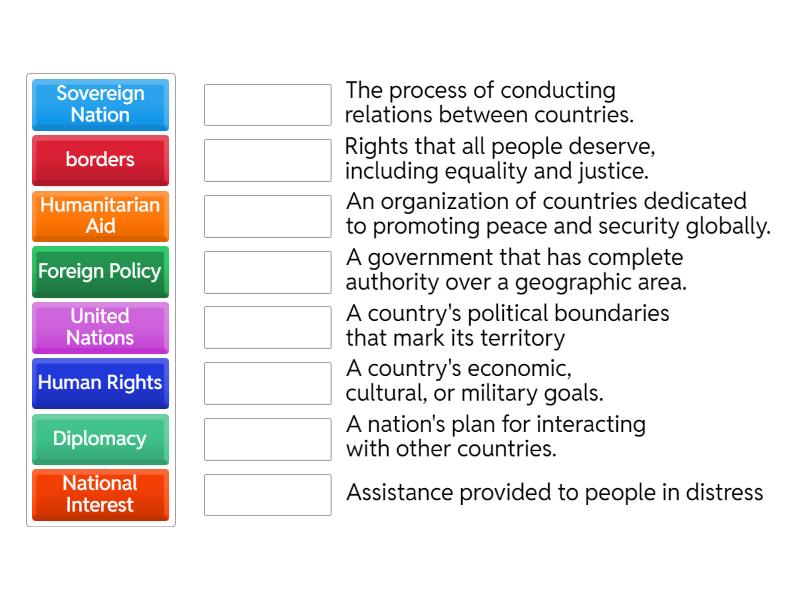The height and width of the screenshot is (600, 800).
Task: Select the slot next to the human rights definition
Action: coord(266,160)
